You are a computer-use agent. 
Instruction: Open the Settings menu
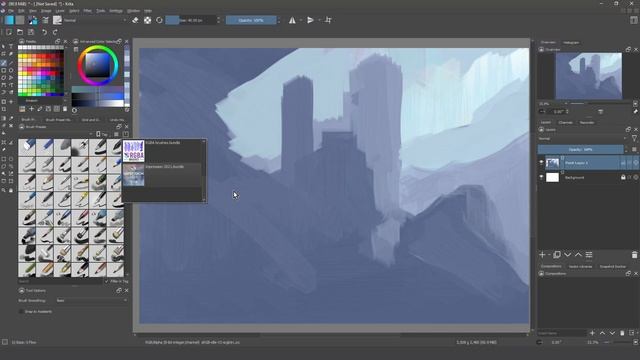116,11
